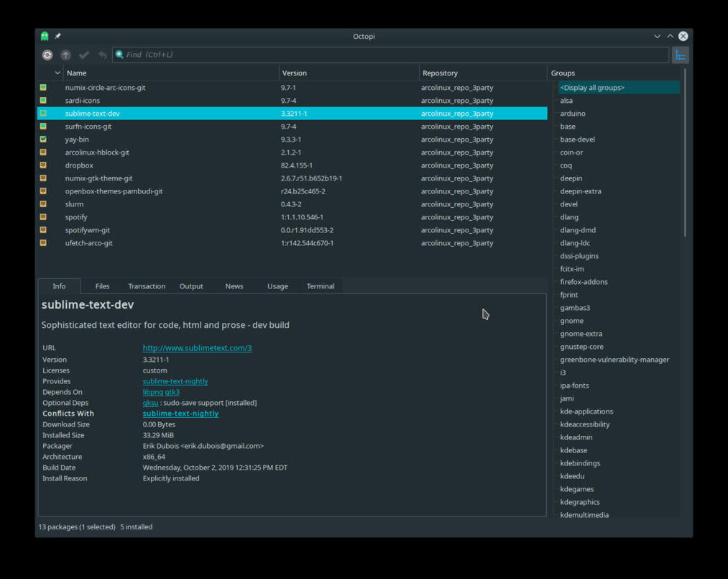The width and height of the screenshot is (728, 579).
Task: Click the magnifier icon in Find field
Action: (x=119, y=55)
